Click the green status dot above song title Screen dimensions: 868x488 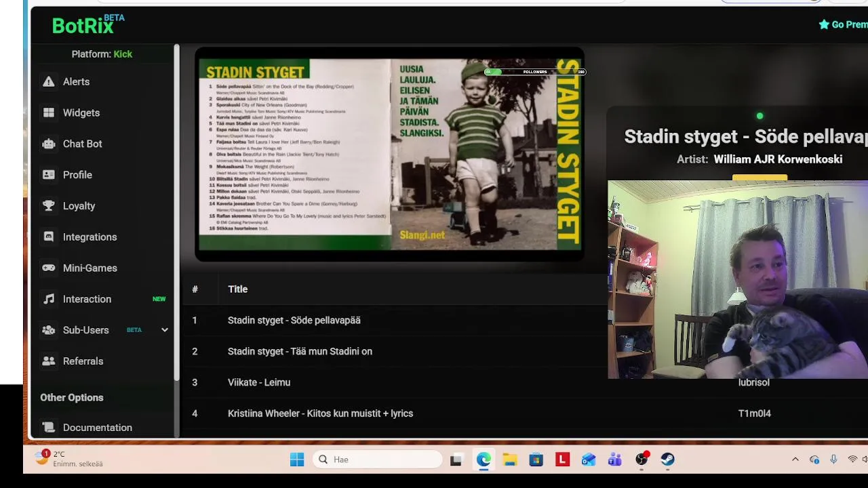759,116
